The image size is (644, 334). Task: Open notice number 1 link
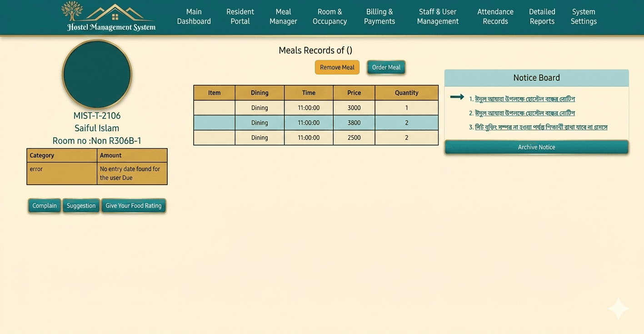[525, 99]
